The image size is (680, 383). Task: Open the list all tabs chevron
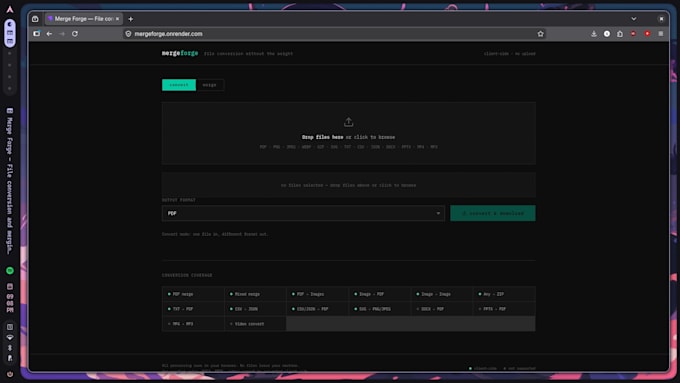coord(634,19)
